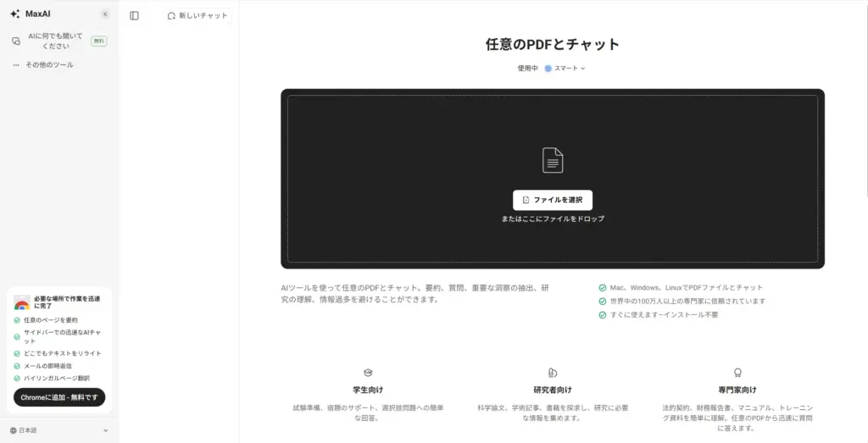Click 世界中の100万人以上の専門家に信頼されています text
This screenshot has height=443, width=868.
pos(687,302)
